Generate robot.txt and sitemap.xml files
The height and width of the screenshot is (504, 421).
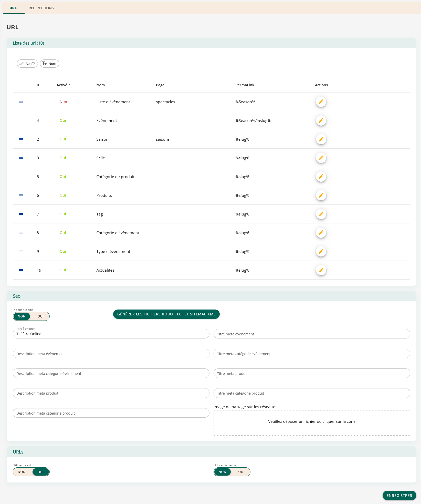click(x=166, y=314)
